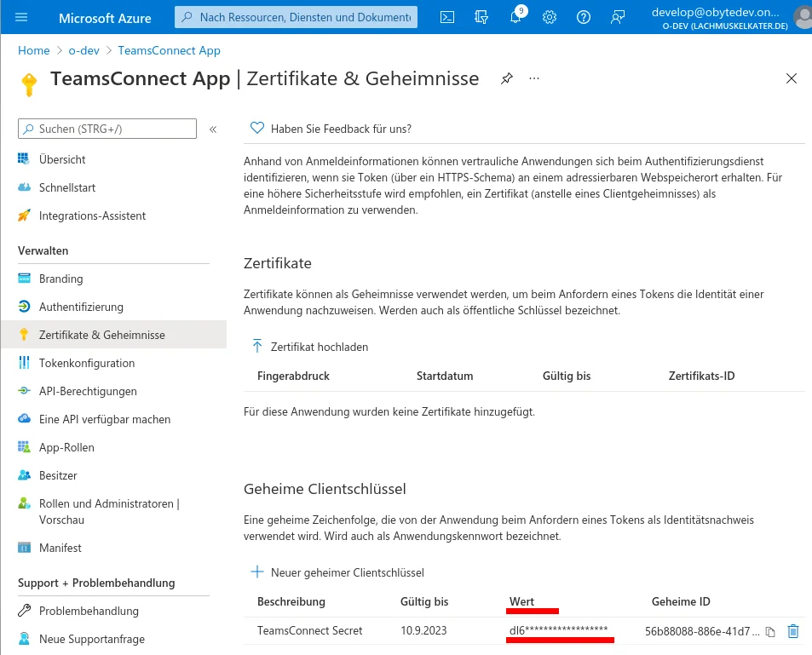
Task: Click Zertifikat hochladen button
Action: point(319,347)
